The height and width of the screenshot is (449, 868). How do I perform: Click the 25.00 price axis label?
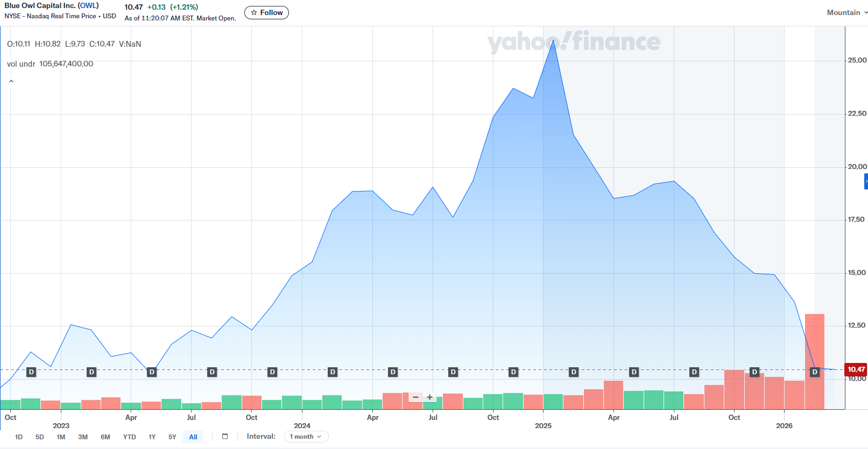tap(857, 60)
